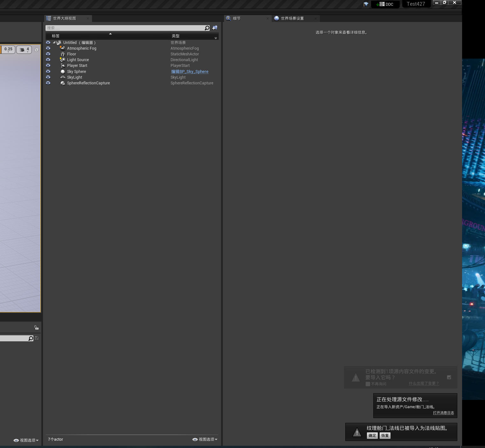Open the 类型 column dropdown arrow
The height and width of the screenshot is (448, 485).
tap(215, 38)
